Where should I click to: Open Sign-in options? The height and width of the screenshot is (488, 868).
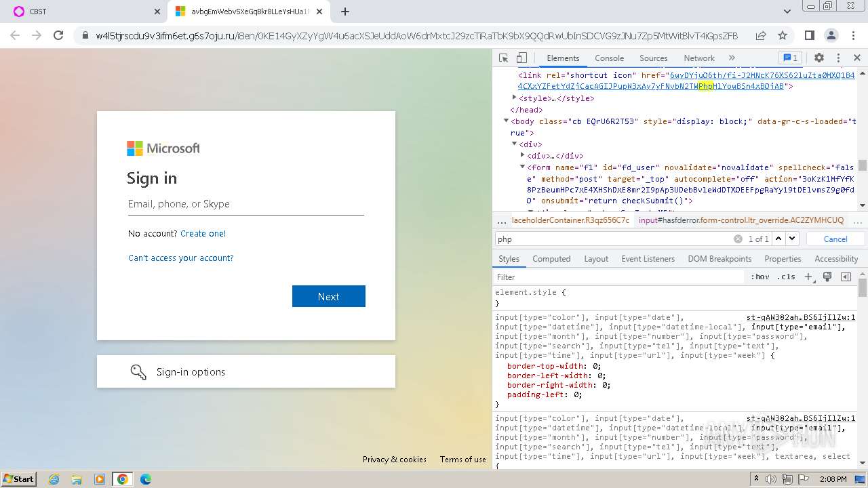(246, 371)
